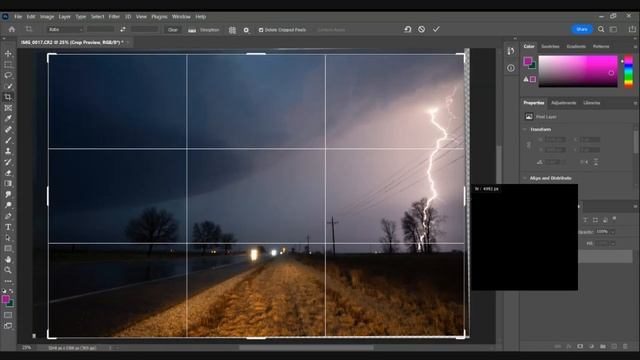Image resolution: width=640 pixels, height=360 pixels.
Task: Select the Pen tool
Action: [x=8, y=216]
